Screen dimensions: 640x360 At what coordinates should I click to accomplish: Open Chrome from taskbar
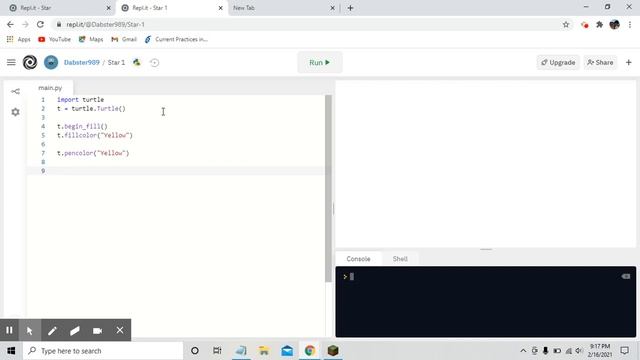click(310, 351)
